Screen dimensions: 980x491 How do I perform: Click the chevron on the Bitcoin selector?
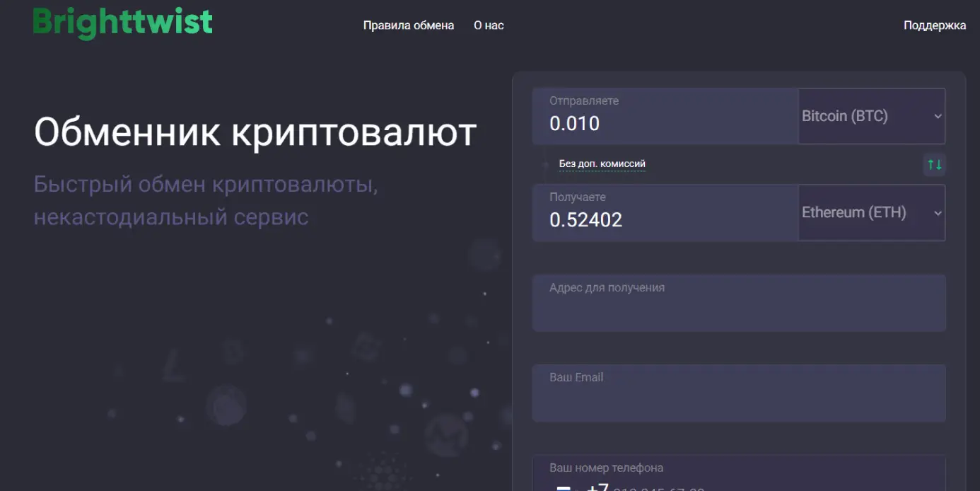point(938,116)
